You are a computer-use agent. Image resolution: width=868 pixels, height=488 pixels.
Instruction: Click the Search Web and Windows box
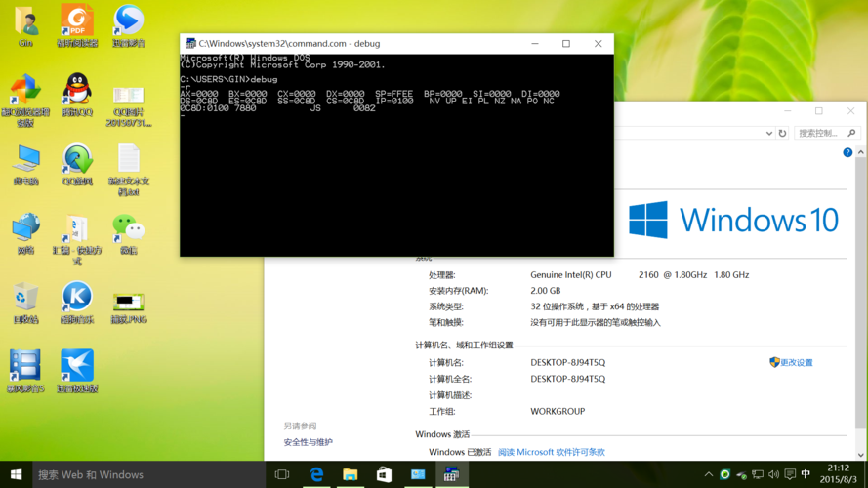click(148, 474)
